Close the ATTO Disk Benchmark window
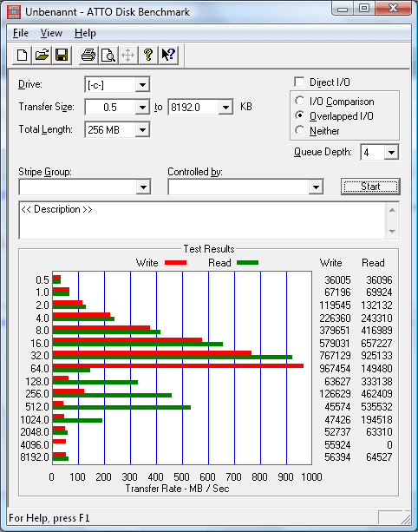This screenshot has width=418, height=532. click(x=393, y=8)
